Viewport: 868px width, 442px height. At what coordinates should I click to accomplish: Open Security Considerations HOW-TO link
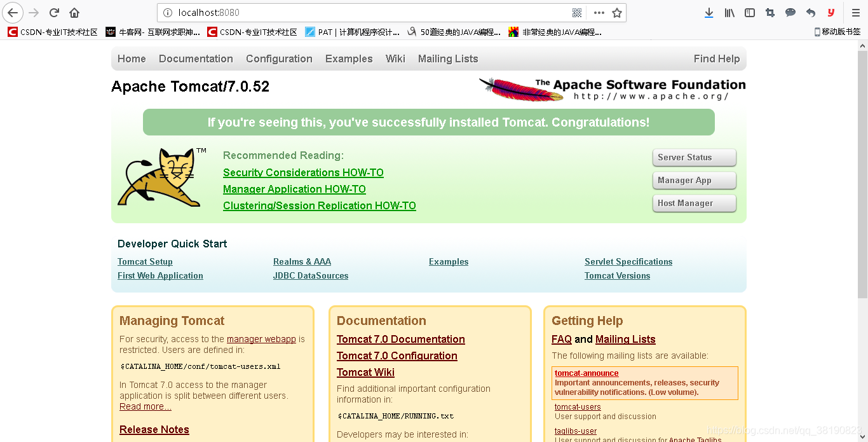pos(303,172)
